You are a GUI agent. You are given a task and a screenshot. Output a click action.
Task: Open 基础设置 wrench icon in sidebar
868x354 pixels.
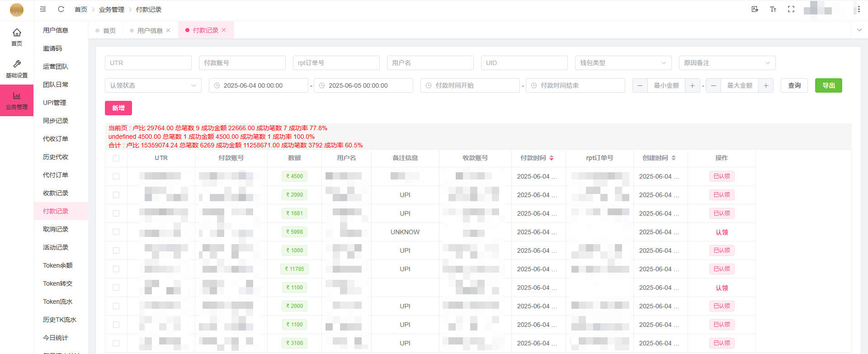click(x=17, y=68)
